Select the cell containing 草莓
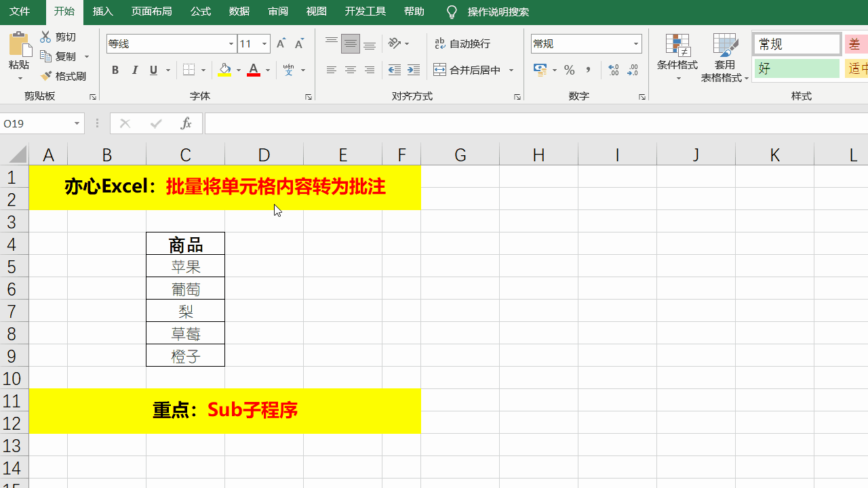Screen dimensions: 868x488 click(186, 333)
